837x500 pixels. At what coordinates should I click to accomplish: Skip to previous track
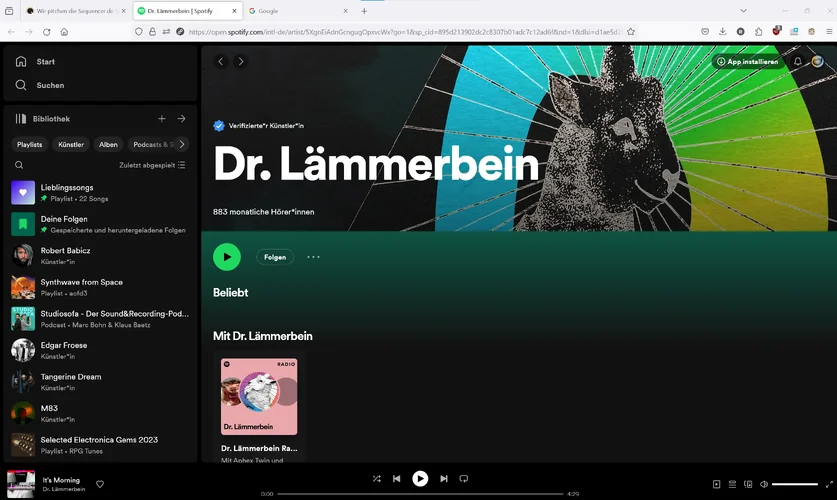pyautogui.click(x=397, y=479)
